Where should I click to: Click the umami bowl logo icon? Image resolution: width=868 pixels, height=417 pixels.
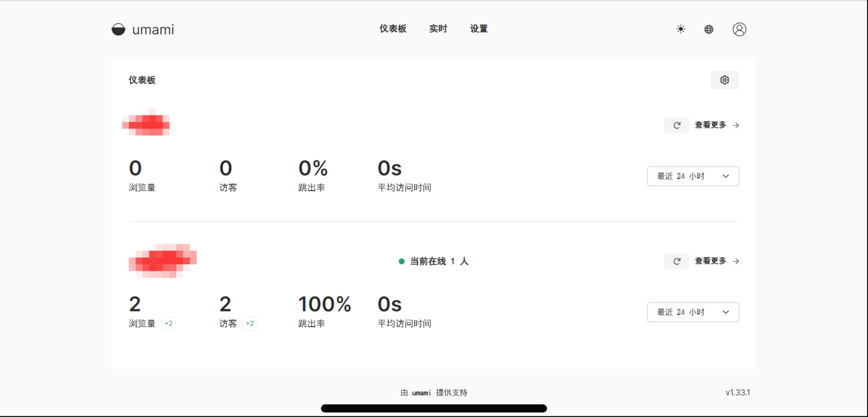118,29
